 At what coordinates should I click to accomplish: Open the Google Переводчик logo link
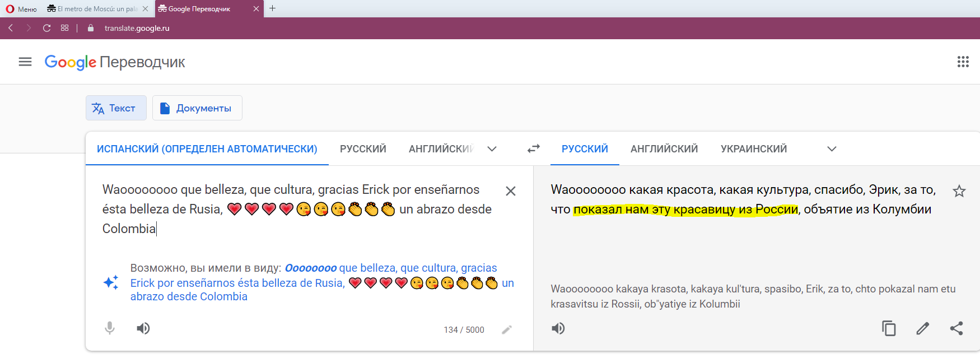(x=115, y=62)
